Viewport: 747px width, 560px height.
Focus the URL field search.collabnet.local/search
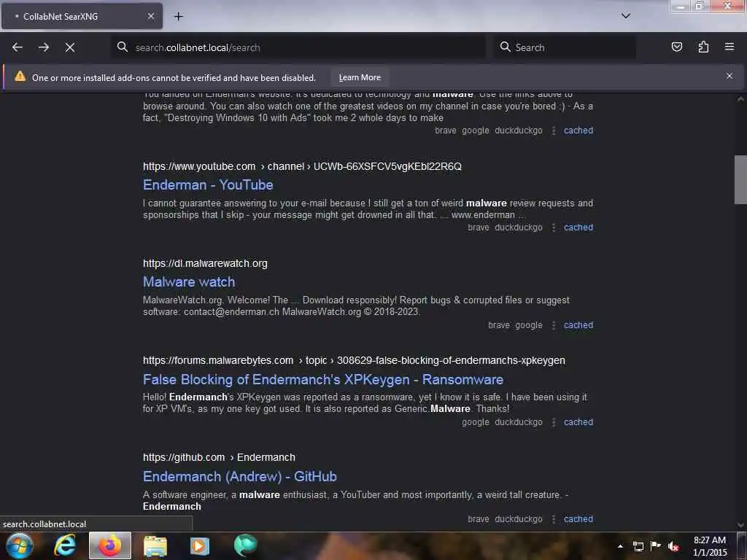click(298, 47)
